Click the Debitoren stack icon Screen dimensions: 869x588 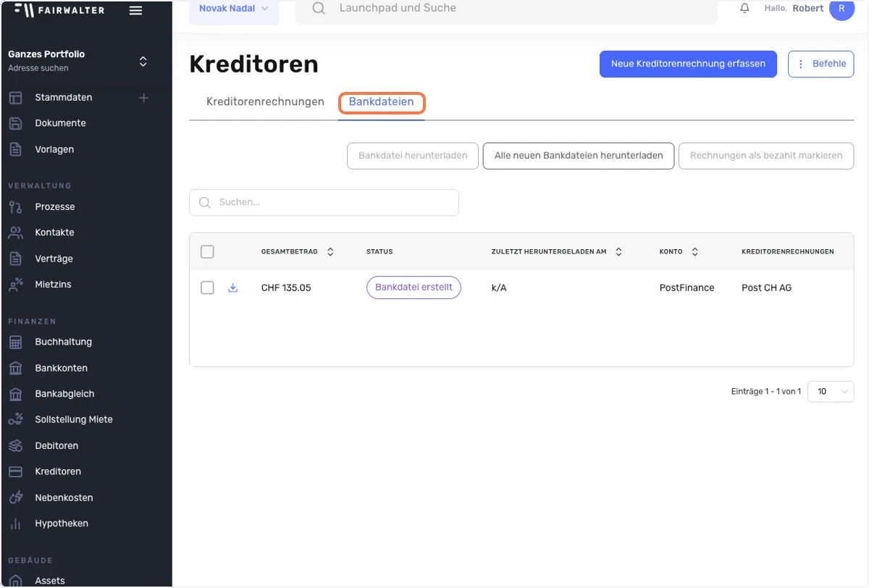point(15,445)
